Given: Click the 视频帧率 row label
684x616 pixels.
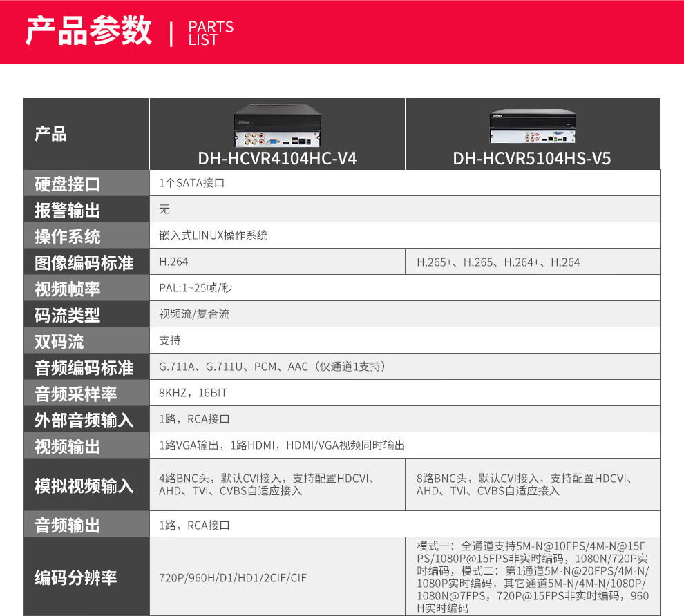Looking at the screenshot, I should coord(68,289).
